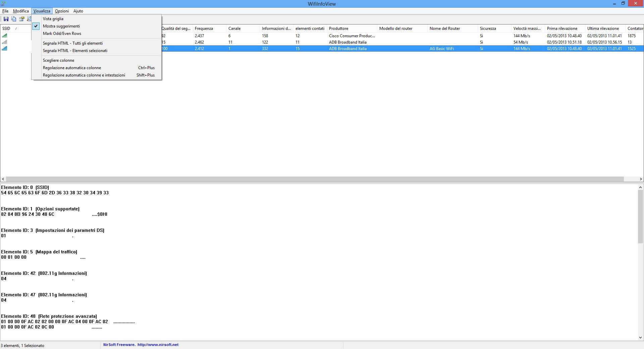Click the frequency value 2.462
Screen dimensions: 644x349
[x=199, y=42]
